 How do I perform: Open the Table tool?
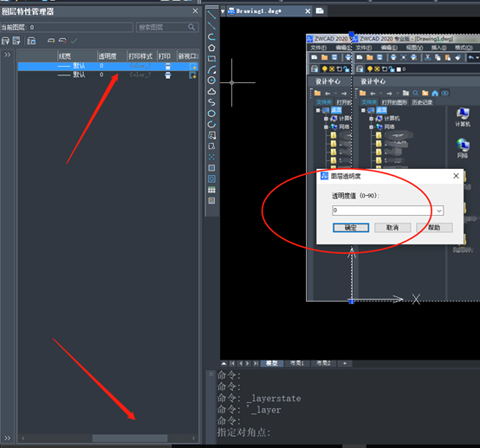coord(211,190)
